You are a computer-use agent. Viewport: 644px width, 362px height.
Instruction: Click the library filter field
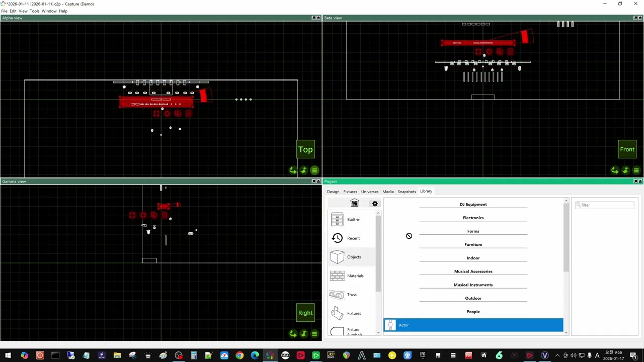604,205
